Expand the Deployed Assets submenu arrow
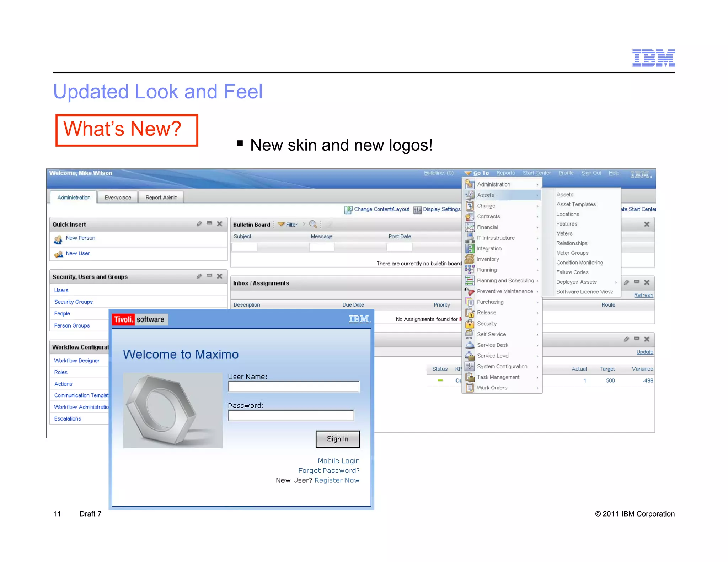The height and width of the screenshot is (562, 728). tap(616, 282)
